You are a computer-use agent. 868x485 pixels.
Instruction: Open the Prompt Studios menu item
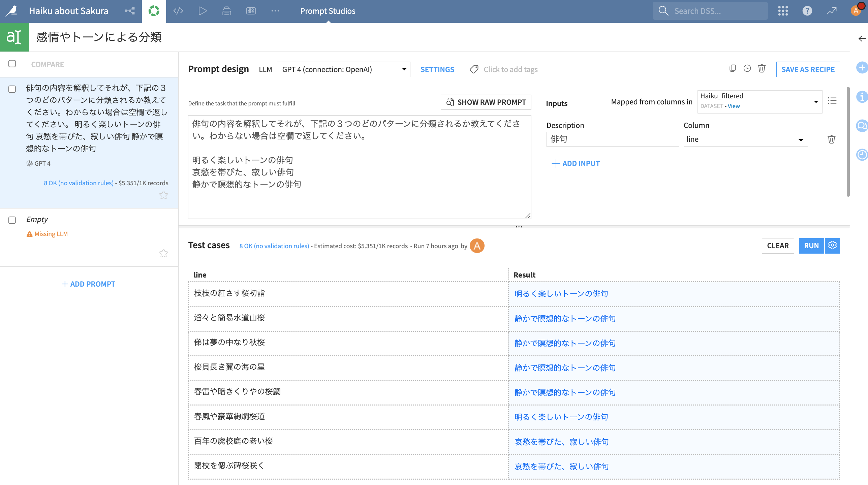328,11
